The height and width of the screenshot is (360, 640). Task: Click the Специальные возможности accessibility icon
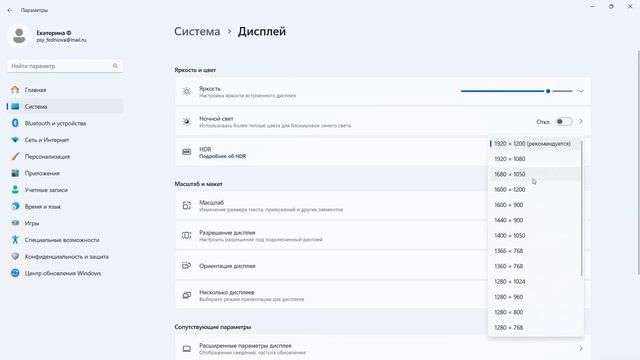tap(15, 240)
